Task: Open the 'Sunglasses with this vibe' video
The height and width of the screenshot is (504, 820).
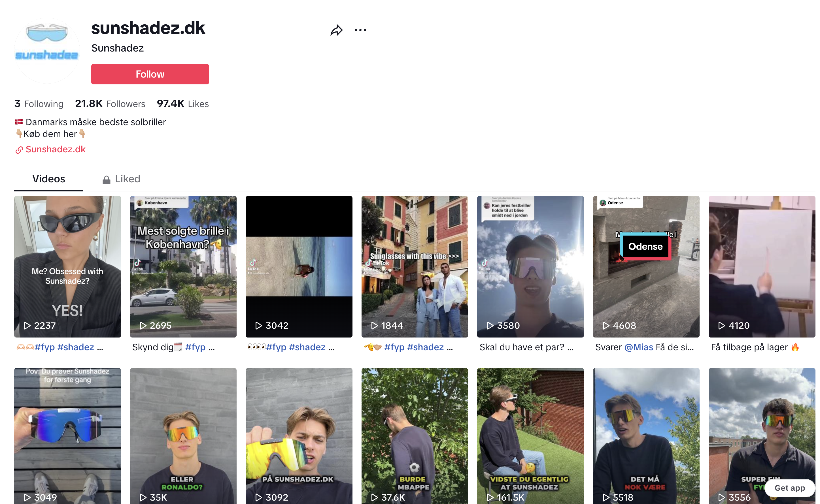Action: click(x=415, y=267)
